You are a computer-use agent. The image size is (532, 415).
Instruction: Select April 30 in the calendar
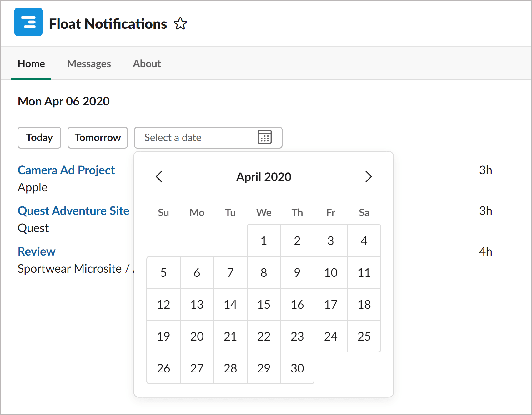pos(297,368)
